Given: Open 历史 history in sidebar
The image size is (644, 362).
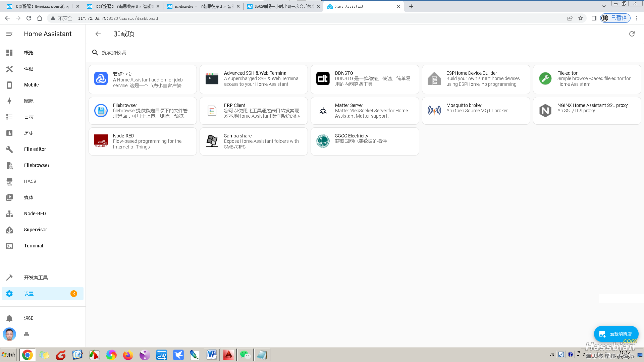Looking at the screenshot, I should pos(43,133).
